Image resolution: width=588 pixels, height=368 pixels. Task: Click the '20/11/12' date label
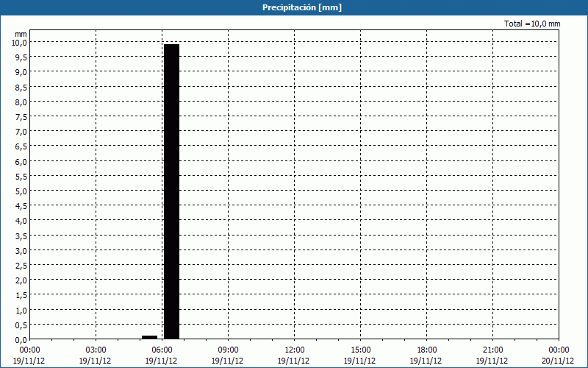pos(558,361)
